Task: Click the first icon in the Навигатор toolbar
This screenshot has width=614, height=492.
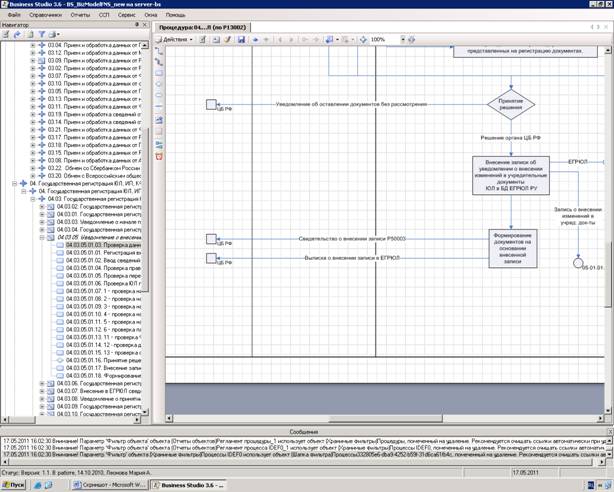Action: tap(6, 34)
